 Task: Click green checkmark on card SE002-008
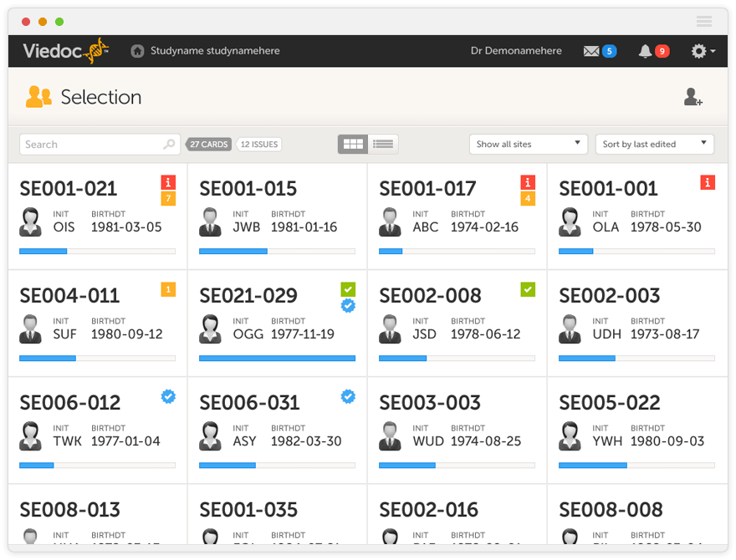[528, 289]
